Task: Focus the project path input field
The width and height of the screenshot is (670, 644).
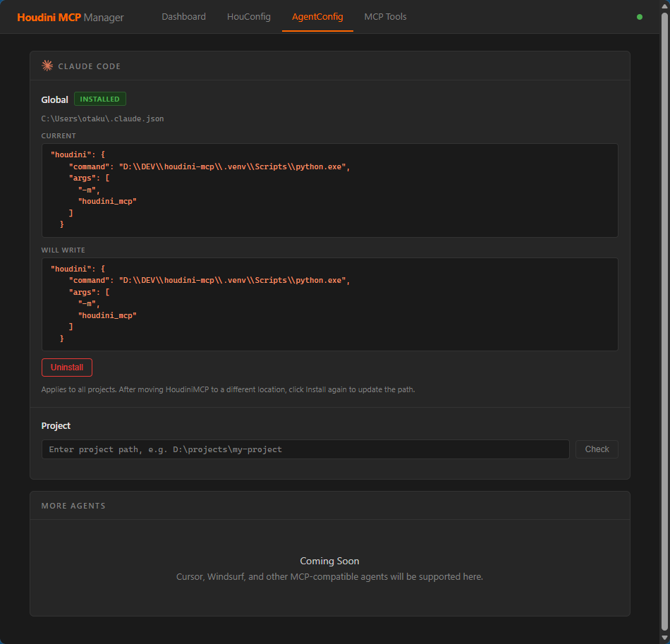Action: point(305,449)
